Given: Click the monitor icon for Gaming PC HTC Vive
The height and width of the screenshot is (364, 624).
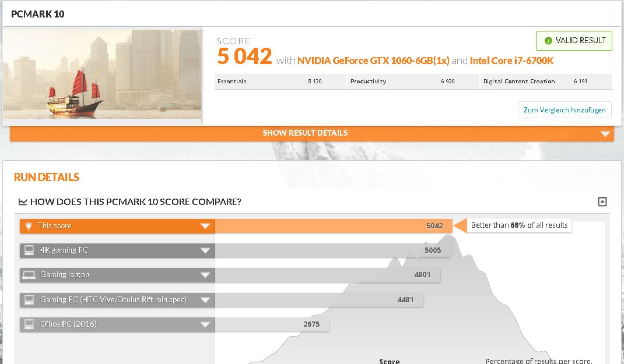Looking at the screenshot, I should [29, 300].
